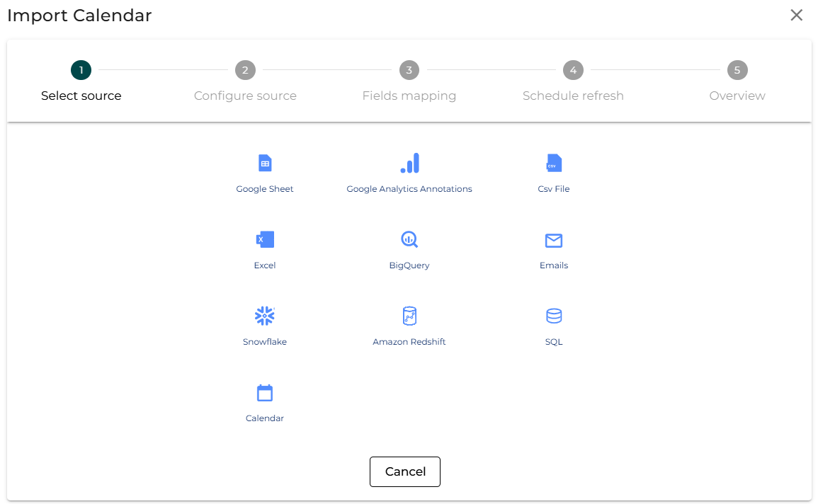Select the Emails envelope icon
The height and width of the screenshot is (504, 818).
click(554, 241)
